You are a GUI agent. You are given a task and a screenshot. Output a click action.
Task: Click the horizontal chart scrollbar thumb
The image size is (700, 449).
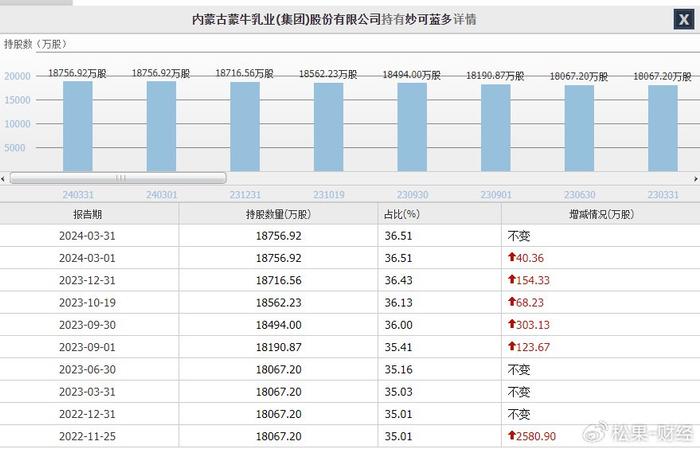point(118,178)
